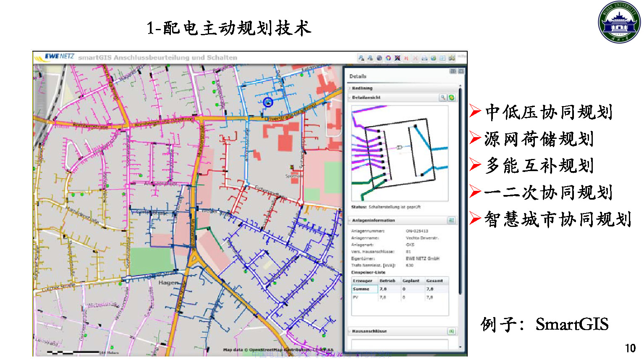Click the blue circled station marker on map
The image size is (644, 359).
[268, 102]
